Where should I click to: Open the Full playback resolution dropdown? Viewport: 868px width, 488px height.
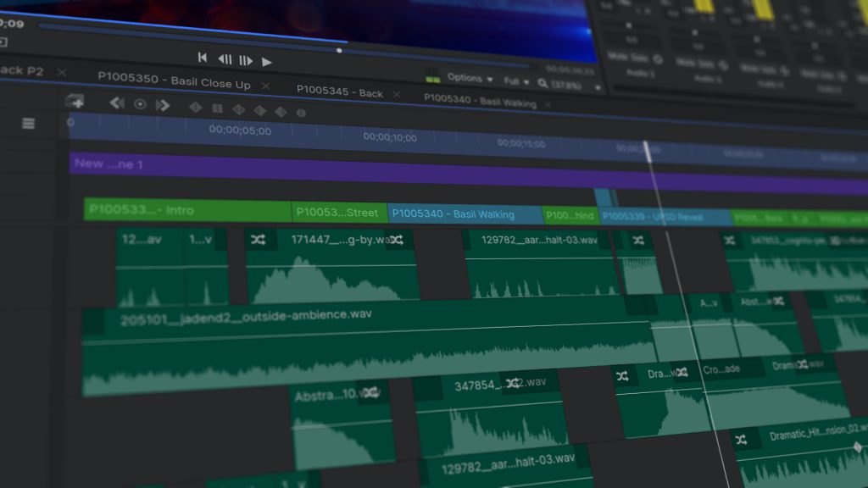coord(513,80)
